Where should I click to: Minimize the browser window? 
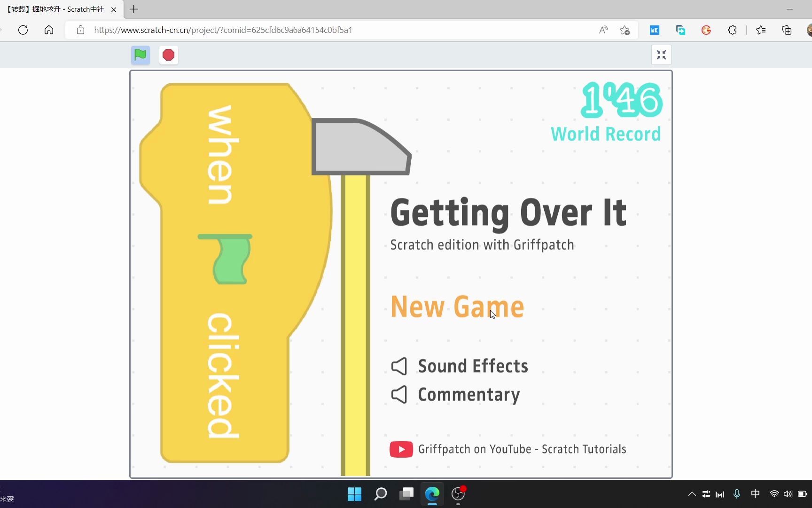coord(789,9)
